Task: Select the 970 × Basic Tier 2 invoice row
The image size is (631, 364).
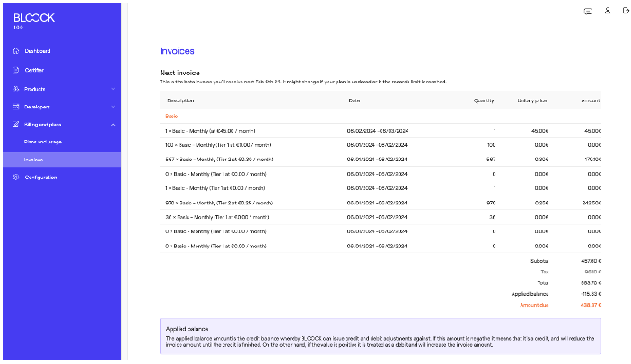Action: [x=220, y=203]
